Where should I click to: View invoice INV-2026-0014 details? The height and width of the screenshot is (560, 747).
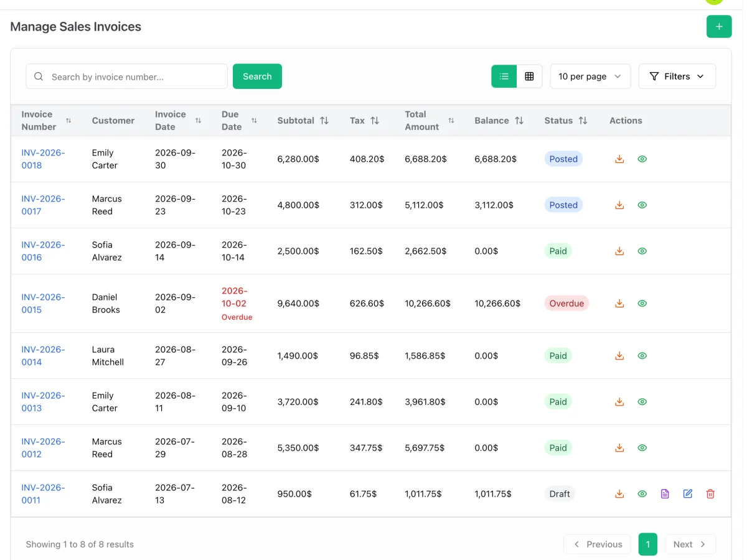[x=642, y=356]
